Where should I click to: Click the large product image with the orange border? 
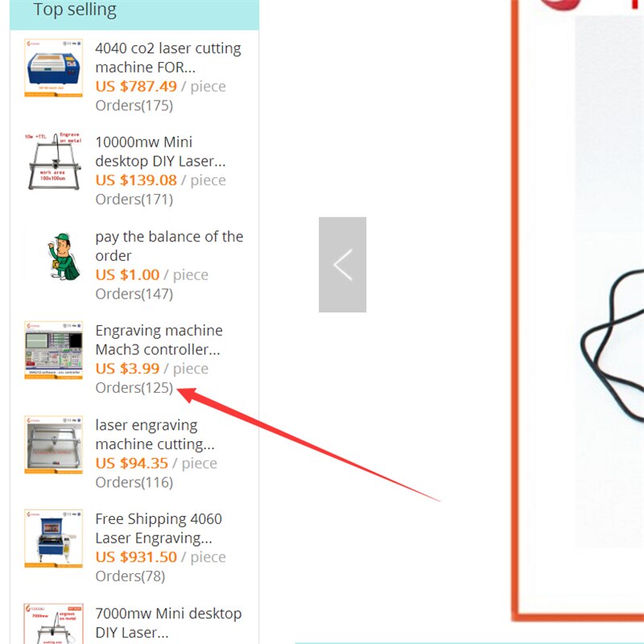[x=577, y=308]
